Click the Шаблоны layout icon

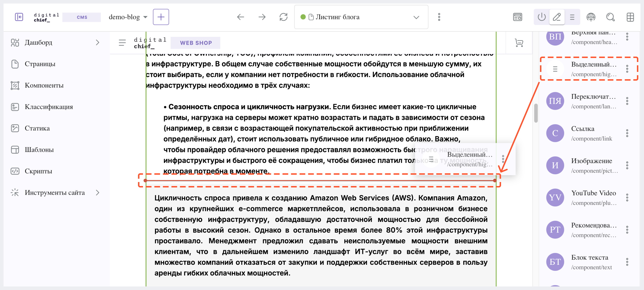(15, 150)
